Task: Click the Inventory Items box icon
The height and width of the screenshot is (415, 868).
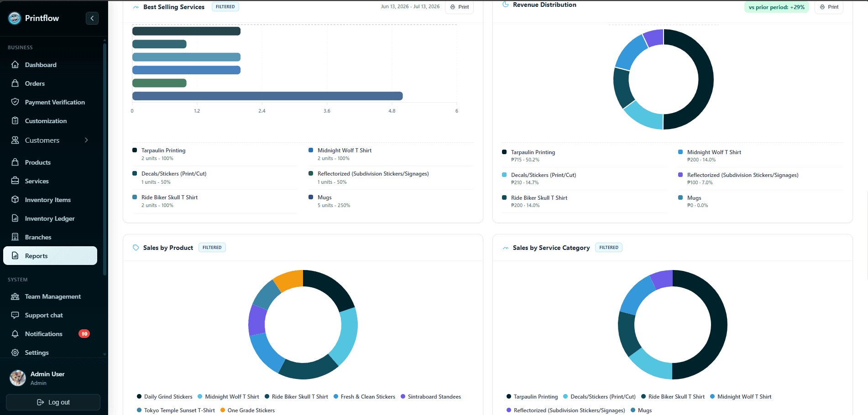Action: tap(15, 200)
